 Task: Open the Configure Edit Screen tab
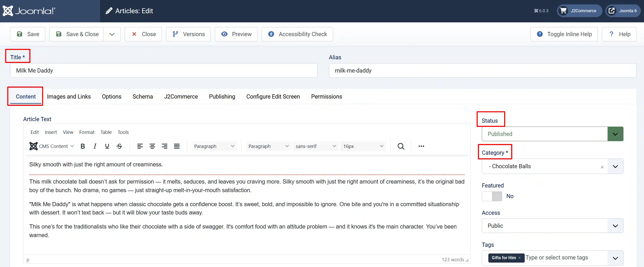[x=273, y=96]
